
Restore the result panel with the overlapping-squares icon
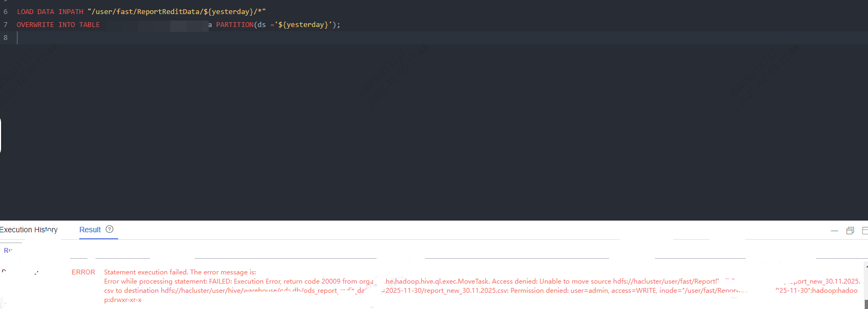[x=850, y=231]
